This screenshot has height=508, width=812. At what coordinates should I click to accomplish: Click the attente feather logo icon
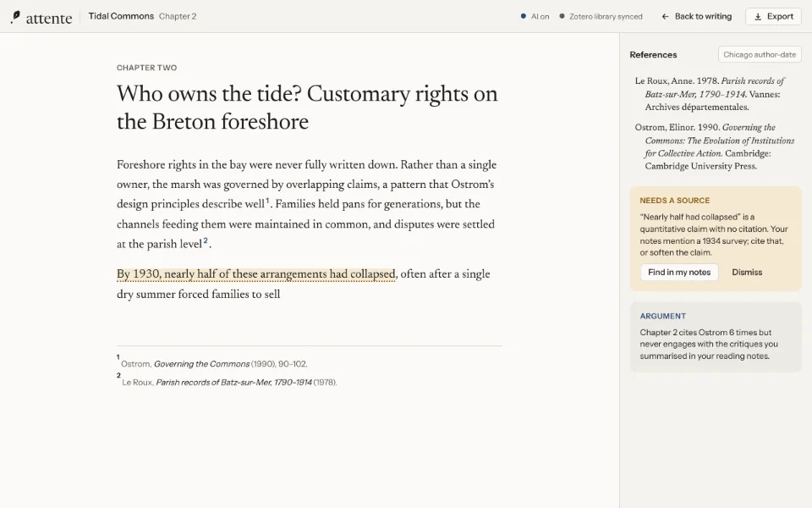(x=15, y=17)
